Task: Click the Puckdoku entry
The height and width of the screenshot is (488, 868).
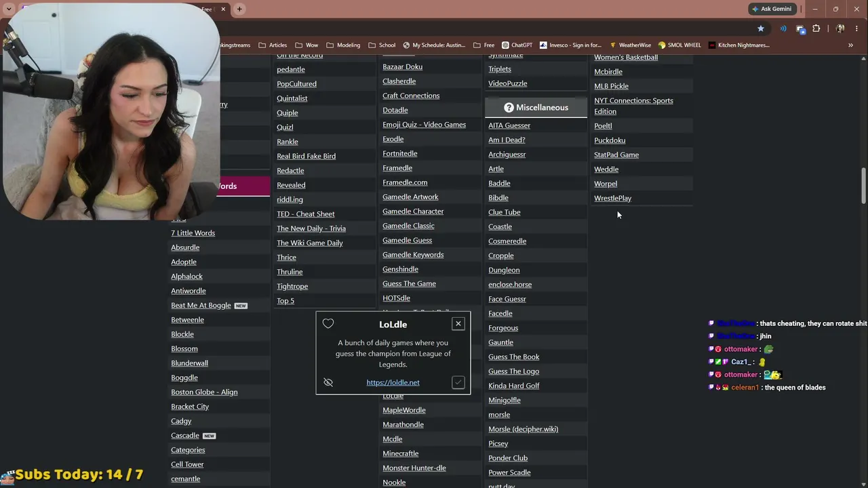Action: click(610, 140)
